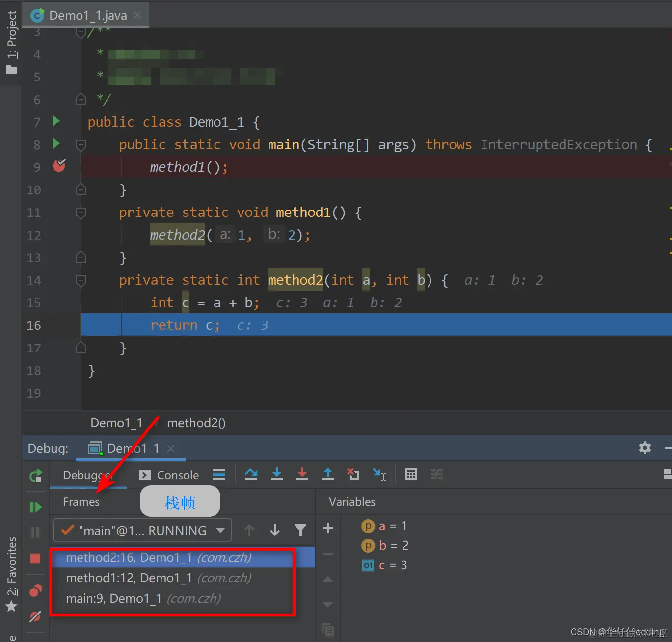
Task: Click Show Execution Point icon
Action: tap(219, 474)
